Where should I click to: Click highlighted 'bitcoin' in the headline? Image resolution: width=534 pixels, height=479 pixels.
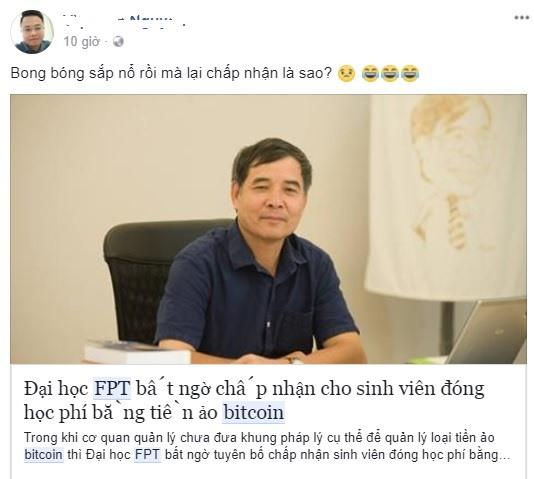point(253,413)
